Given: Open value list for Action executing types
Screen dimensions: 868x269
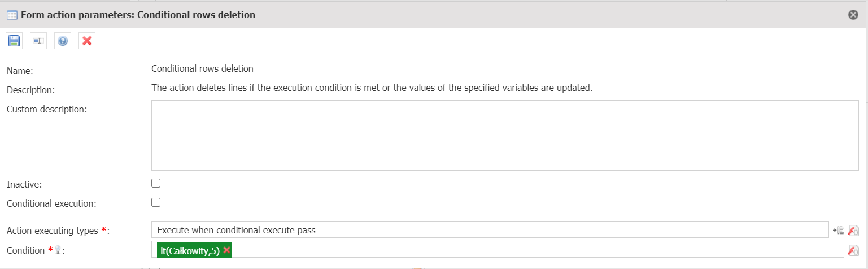Looking at the screenshot, I should click(839, 230).
